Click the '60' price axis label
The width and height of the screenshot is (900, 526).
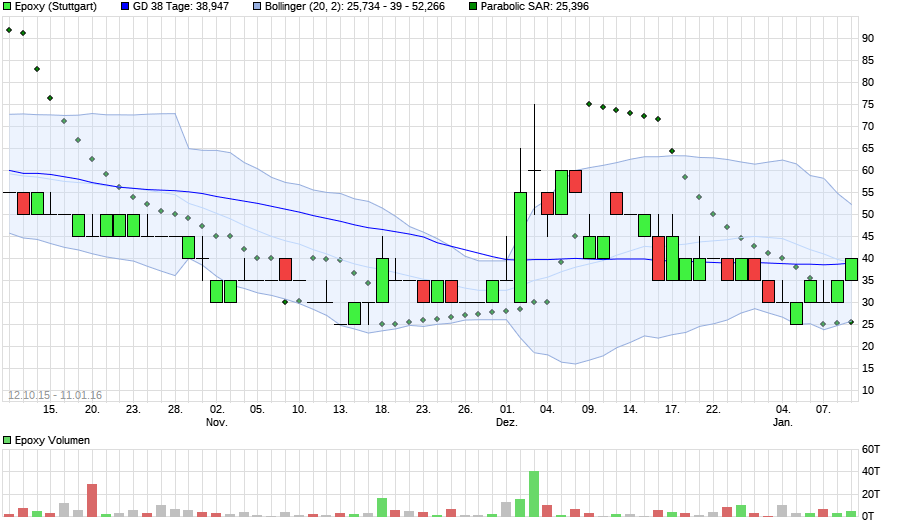tap(868, 171)
